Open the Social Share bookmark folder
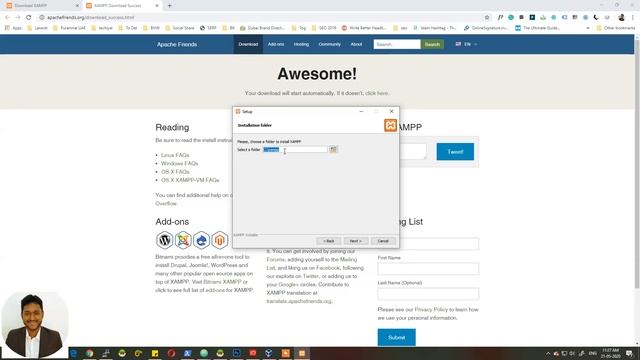Screen dimensions: 640x360 pos(180,28)
